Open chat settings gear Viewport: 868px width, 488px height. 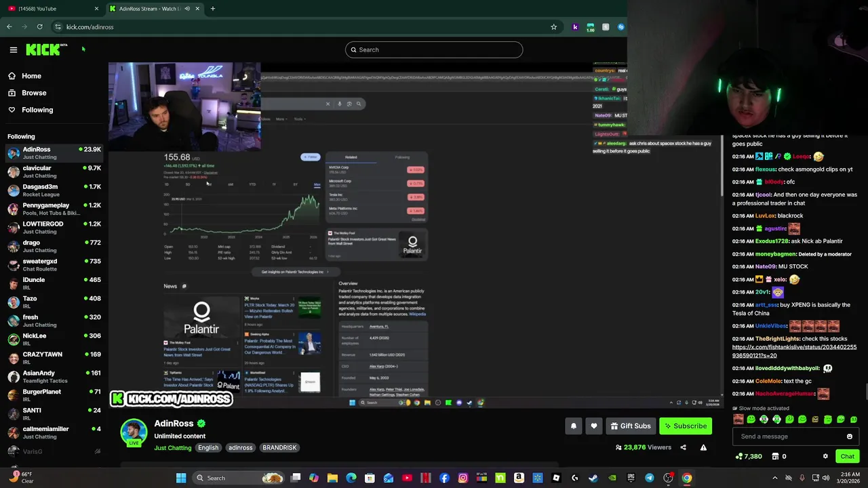[x=825, y=456]
